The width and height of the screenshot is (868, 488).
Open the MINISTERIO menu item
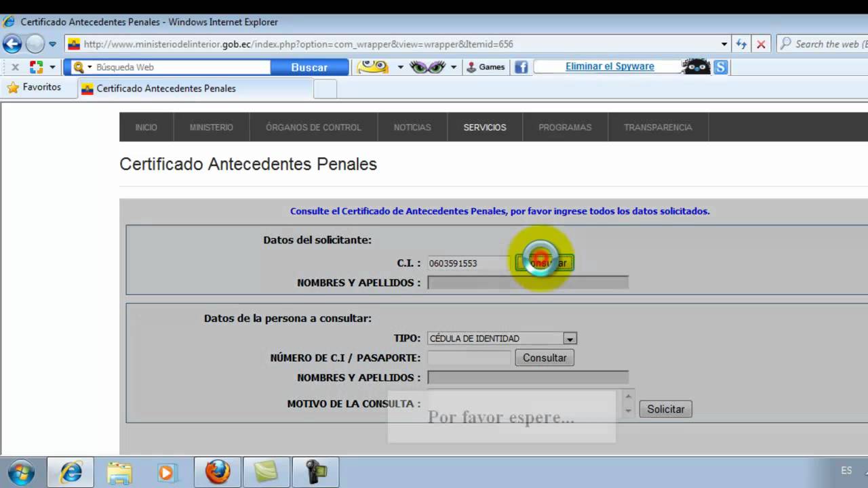point(212,127)
